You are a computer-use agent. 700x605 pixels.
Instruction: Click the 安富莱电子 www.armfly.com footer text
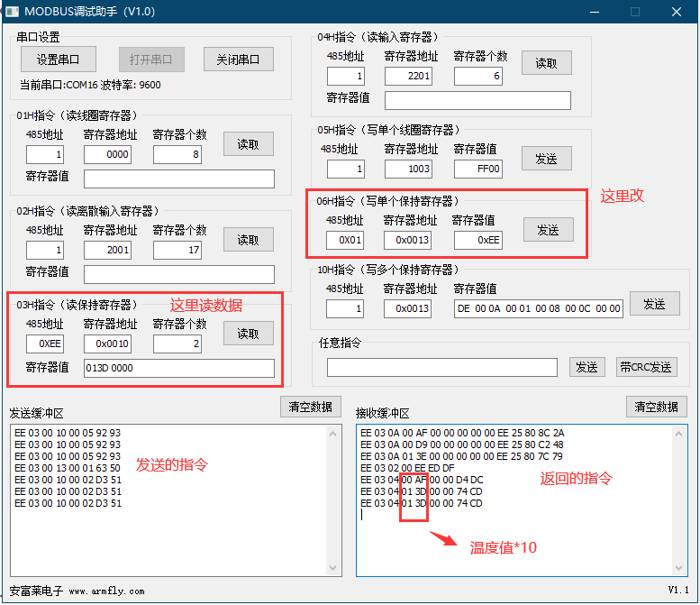tap(77, 591)
